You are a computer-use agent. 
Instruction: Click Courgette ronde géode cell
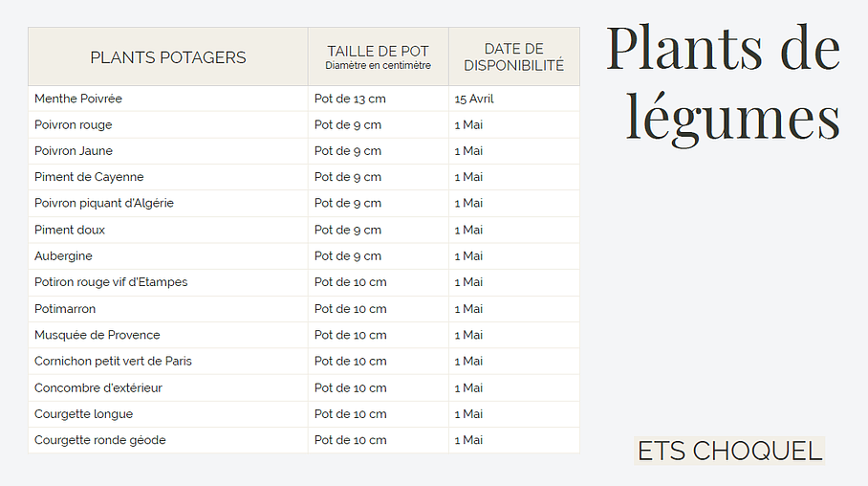[100, 440]
